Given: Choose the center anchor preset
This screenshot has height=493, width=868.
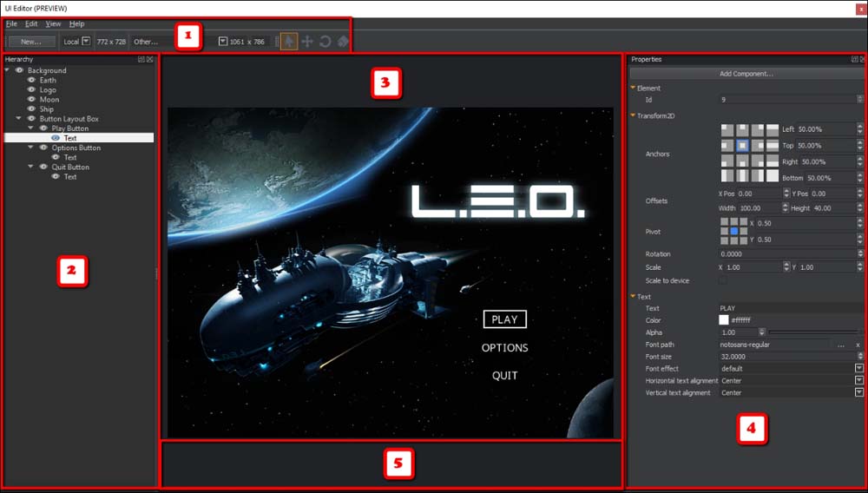Looking at the screenshot, I should (742, 146).
